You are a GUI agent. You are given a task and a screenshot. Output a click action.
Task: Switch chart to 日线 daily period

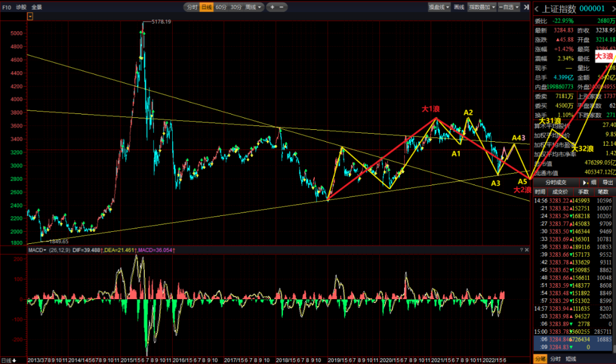(206, 7)
